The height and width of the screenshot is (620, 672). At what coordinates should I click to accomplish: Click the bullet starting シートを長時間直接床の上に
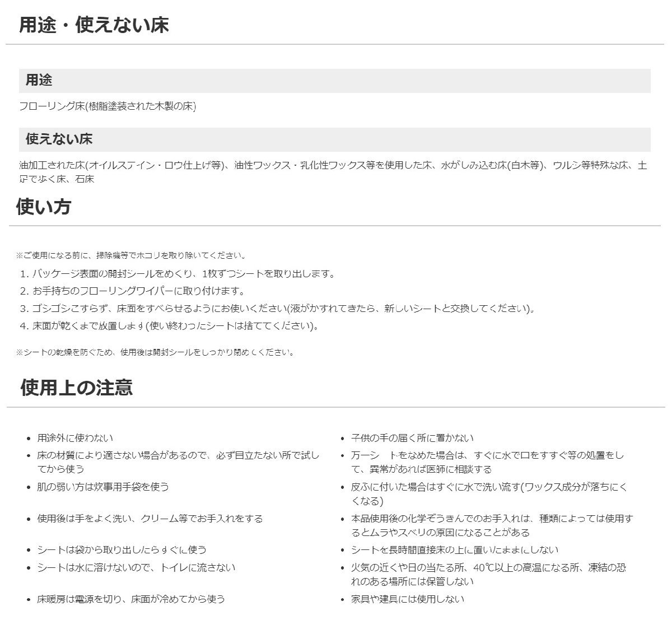point(455,550)
